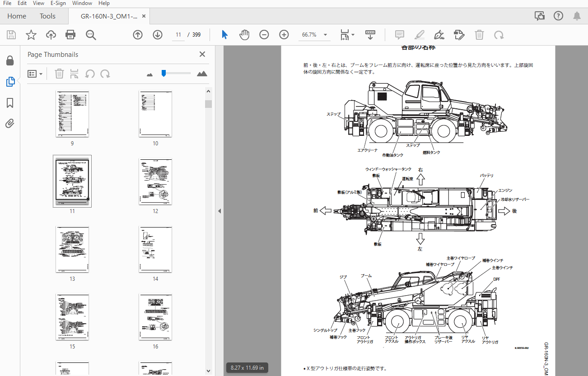Open page 9 thumbnail

[72, 114]
